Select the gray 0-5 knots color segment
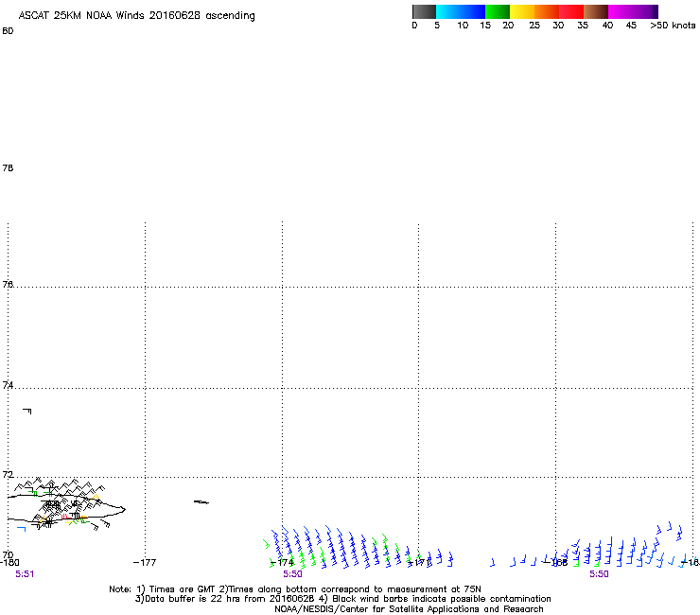700x615 pixels. (424, 11)
